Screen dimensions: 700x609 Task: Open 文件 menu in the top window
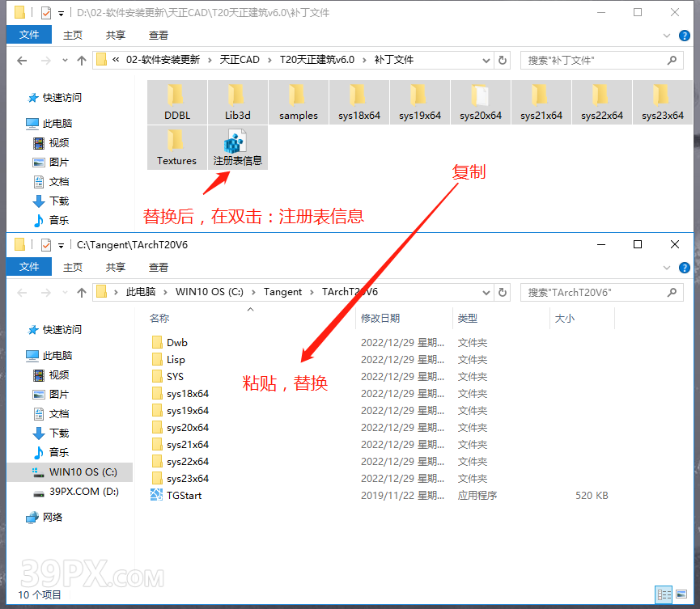29,35
